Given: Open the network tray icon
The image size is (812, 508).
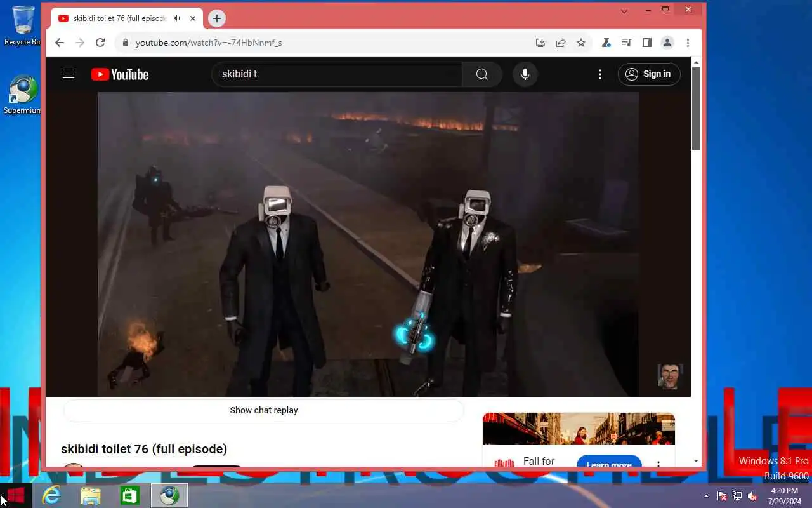Looking at the screenshot, I should [737, 496].
